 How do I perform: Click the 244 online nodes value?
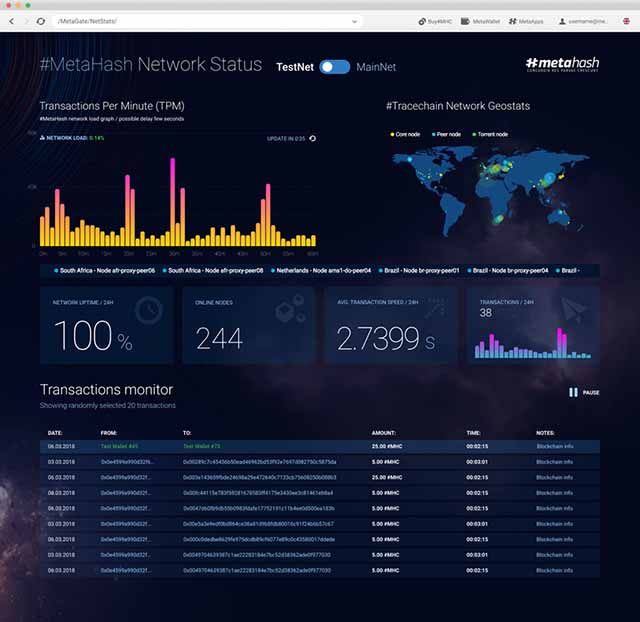pyautogui.click(x=219, y=338)
